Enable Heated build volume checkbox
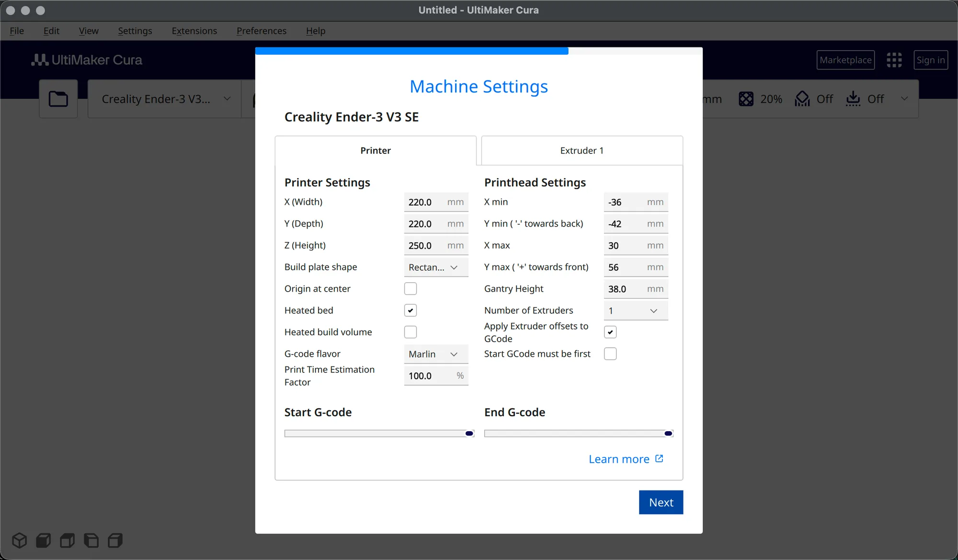Screen dimensions: 958x560 coord(411,331)
